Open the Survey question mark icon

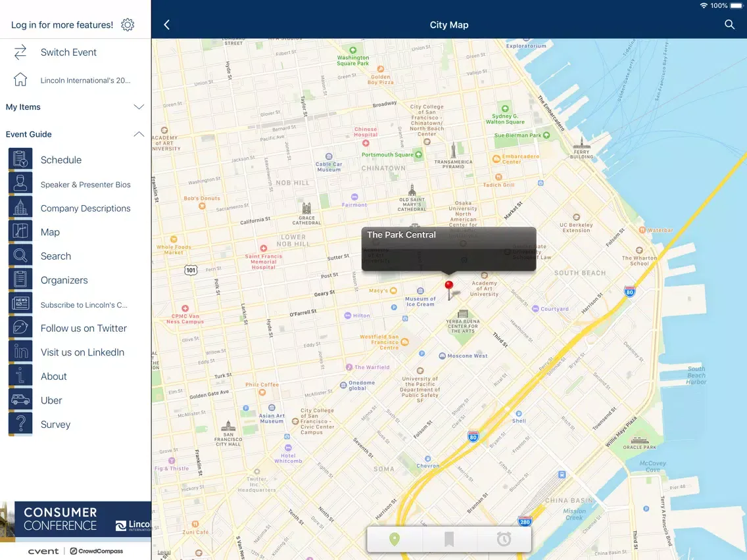(20, 423)
